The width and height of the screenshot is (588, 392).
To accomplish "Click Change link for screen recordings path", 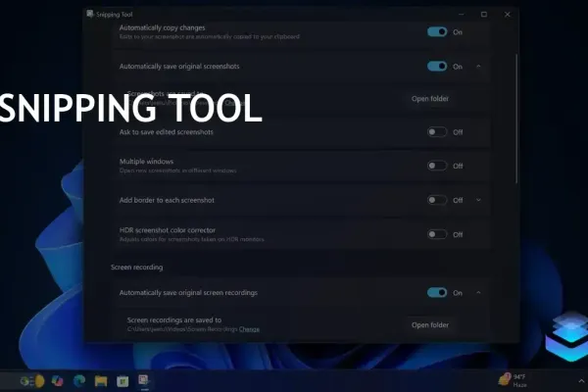I will click(x=249, y=329).
